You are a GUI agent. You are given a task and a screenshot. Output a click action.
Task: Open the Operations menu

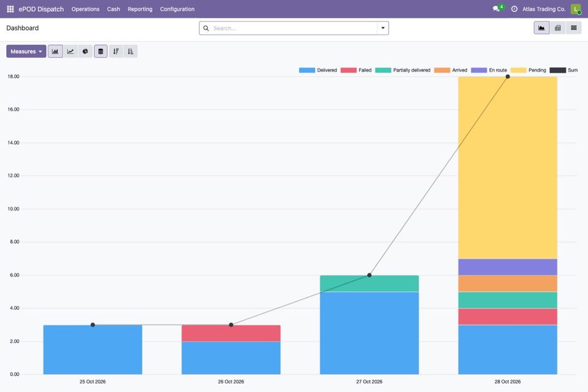pyautogui.click(x=85, y=9)
